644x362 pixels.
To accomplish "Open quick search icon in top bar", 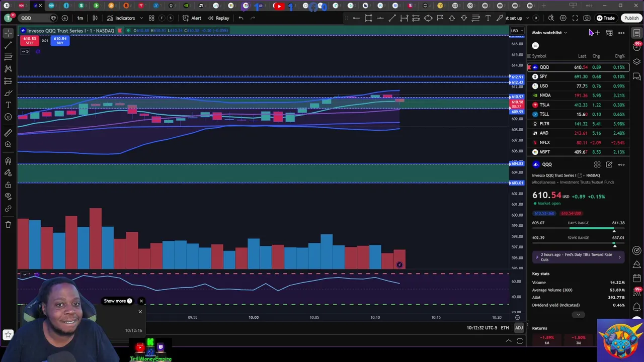I will pos(551,18).
